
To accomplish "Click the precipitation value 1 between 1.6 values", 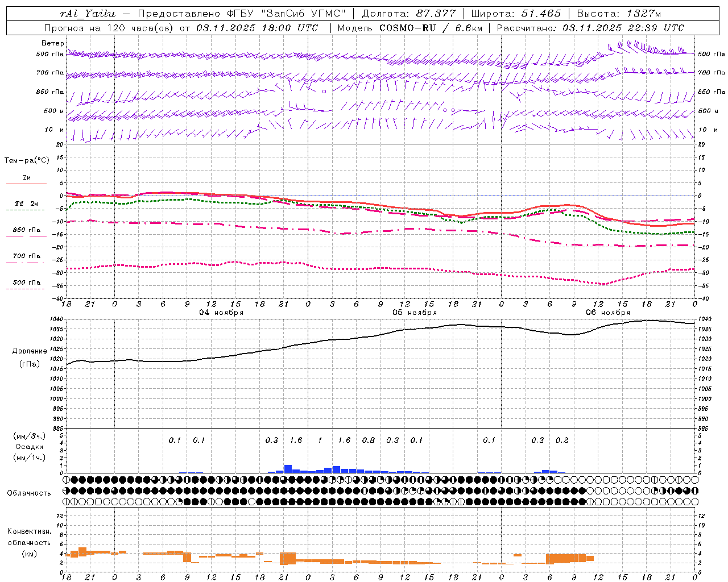I will 320,440.
